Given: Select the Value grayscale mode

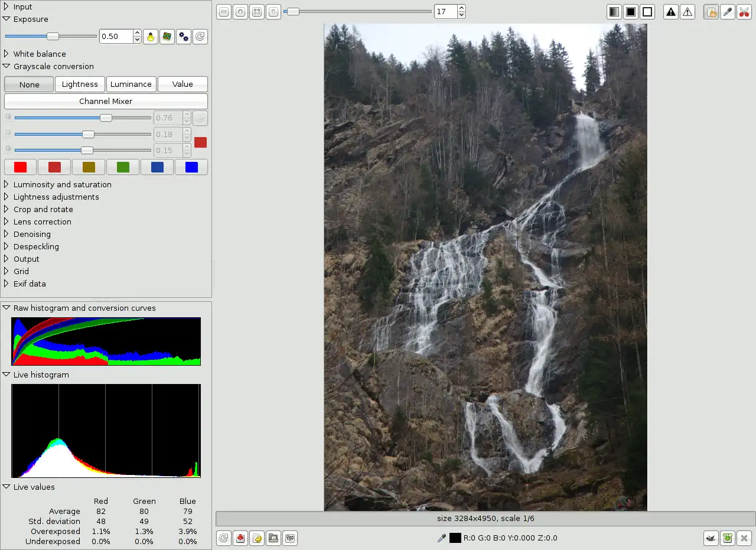Looking at the screenshot, I should (183, 84).
